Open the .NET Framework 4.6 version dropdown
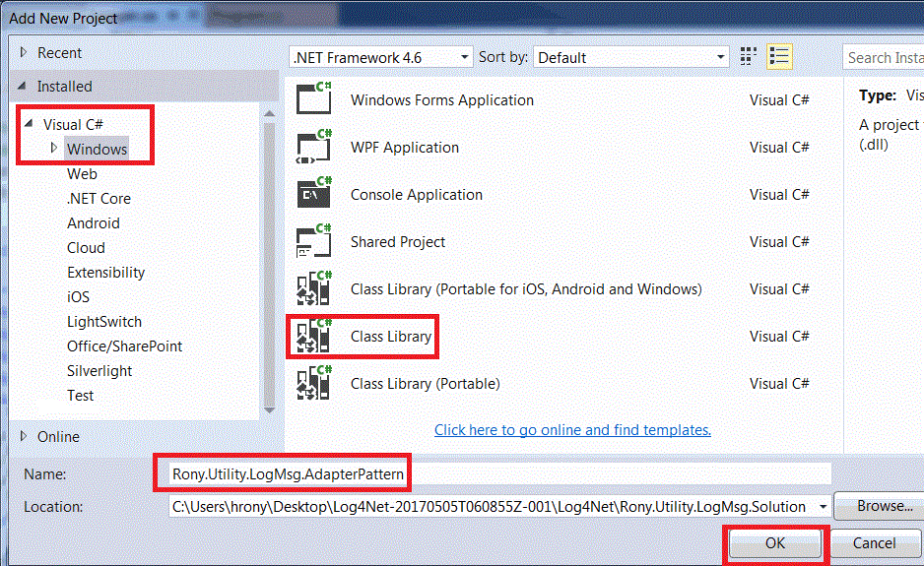The width and height of the screenshot is (924, 566). [x=381, y=57]
